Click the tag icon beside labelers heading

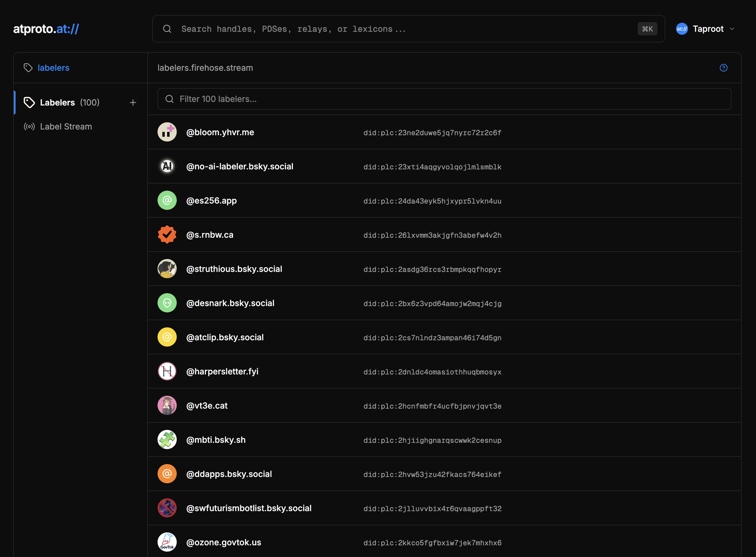coord(28,68)
